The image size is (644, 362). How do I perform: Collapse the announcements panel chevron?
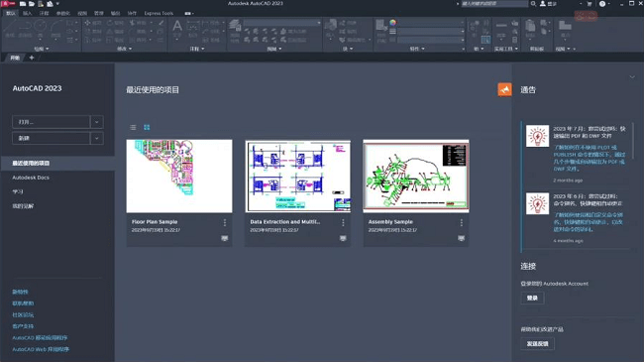pyautogui.click(x=632, y=77)
